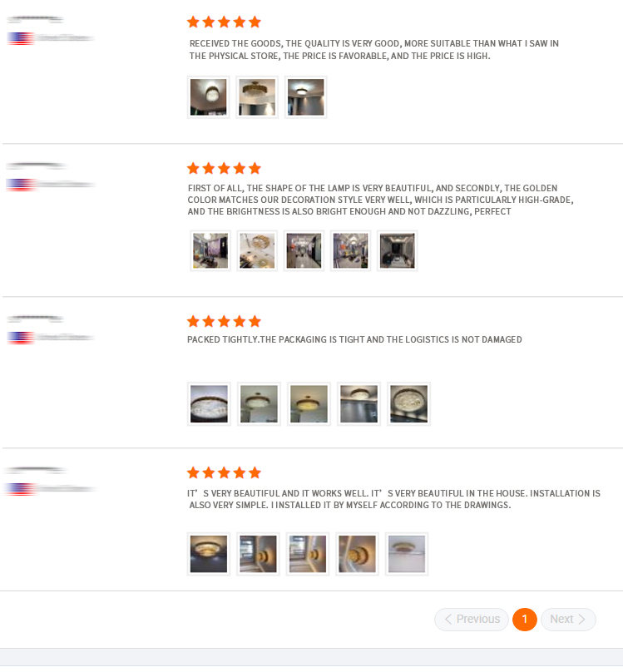View first photo in installation review
623x672 pixels.
209,554
